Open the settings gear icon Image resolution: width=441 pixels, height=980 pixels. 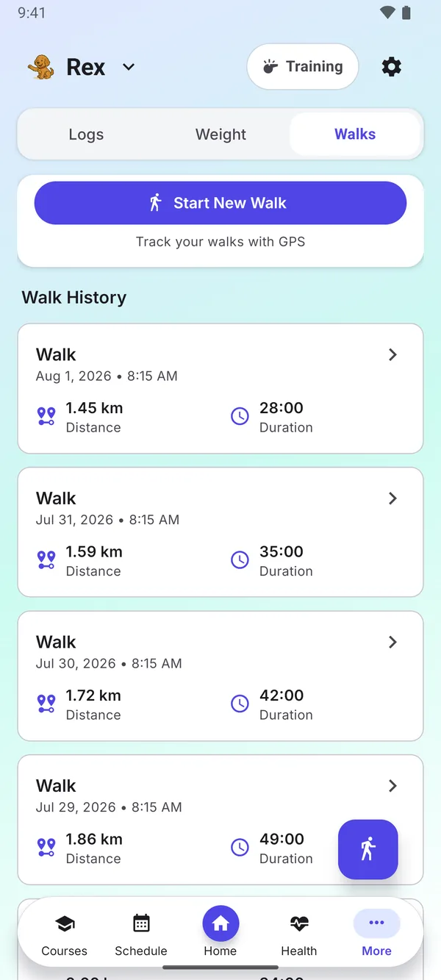click(392, 67)
